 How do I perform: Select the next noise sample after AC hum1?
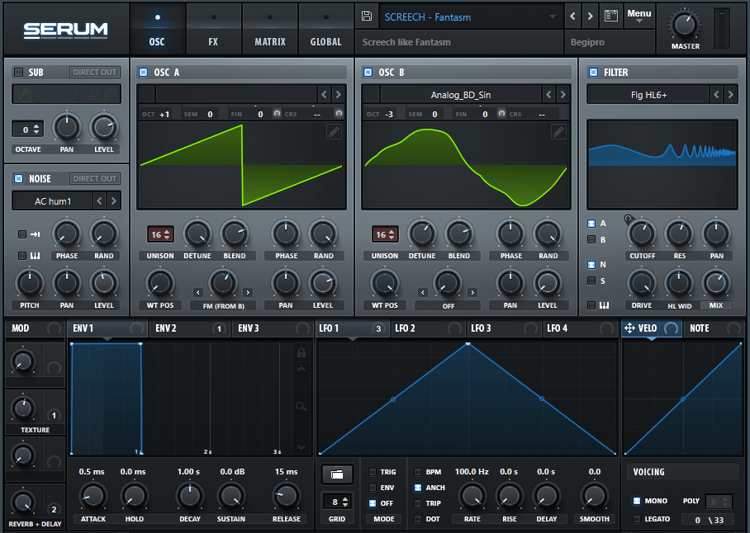(x=113, y=201)
